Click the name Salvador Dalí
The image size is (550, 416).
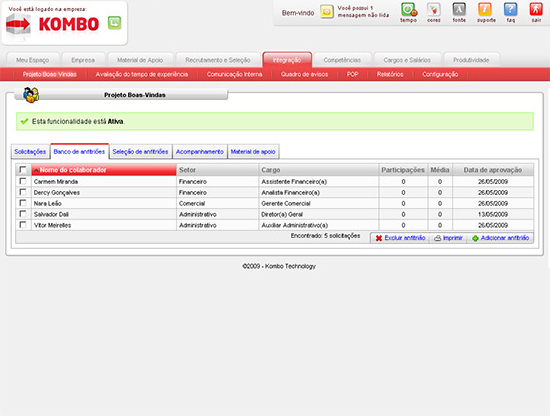(x=51, y=214)
